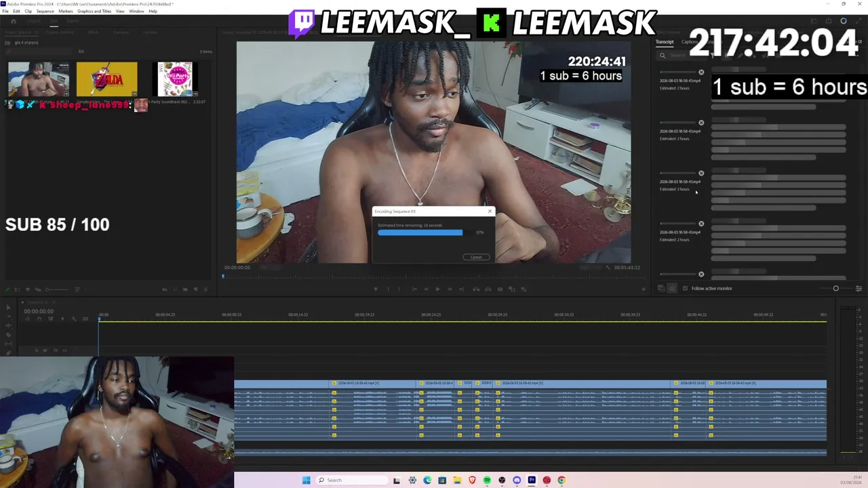Click the Windows taskbar Search box

353,480
